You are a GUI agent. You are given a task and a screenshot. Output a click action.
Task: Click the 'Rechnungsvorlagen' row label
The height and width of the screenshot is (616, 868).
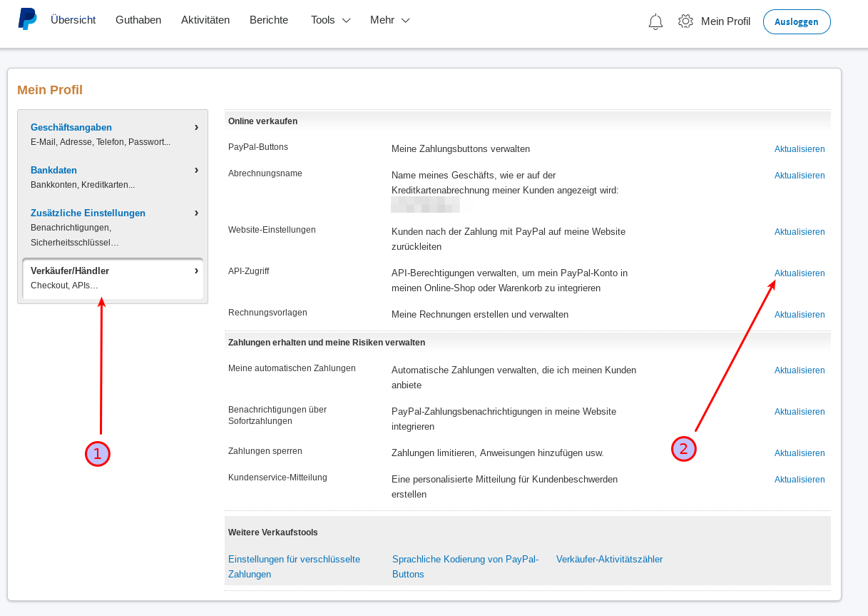[x=267, y=313]
